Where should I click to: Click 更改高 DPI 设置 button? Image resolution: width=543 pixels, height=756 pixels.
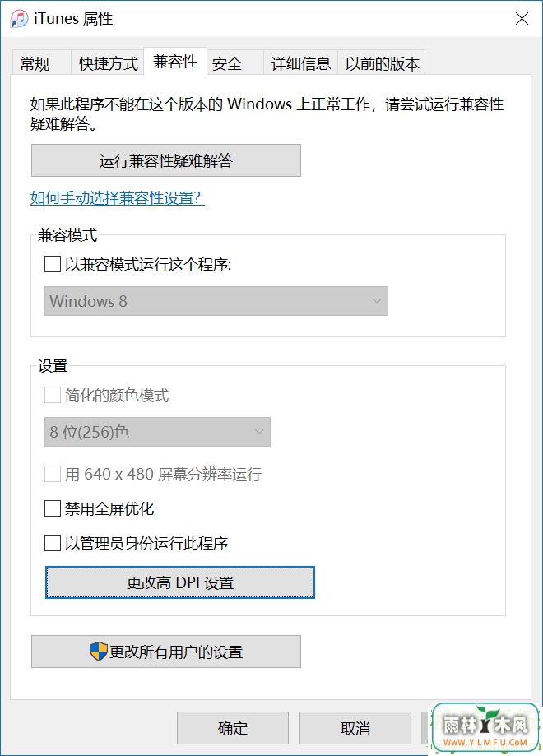[180, 582]
